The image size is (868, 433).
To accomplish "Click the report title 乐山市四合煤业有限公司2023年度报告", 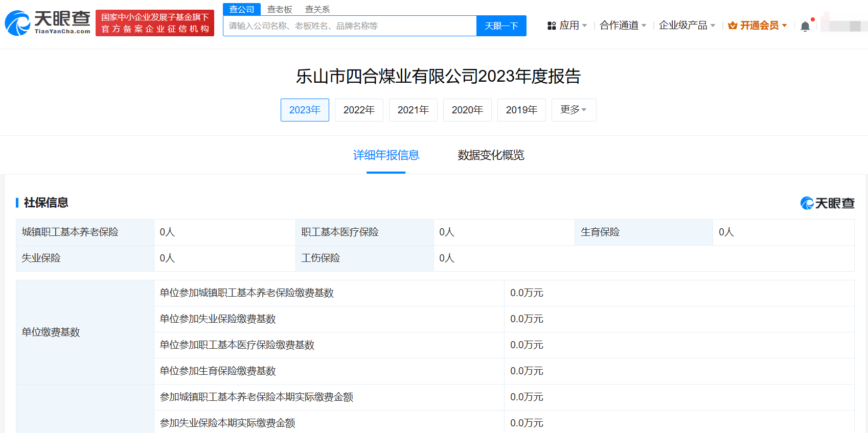I will pos(438,76).
